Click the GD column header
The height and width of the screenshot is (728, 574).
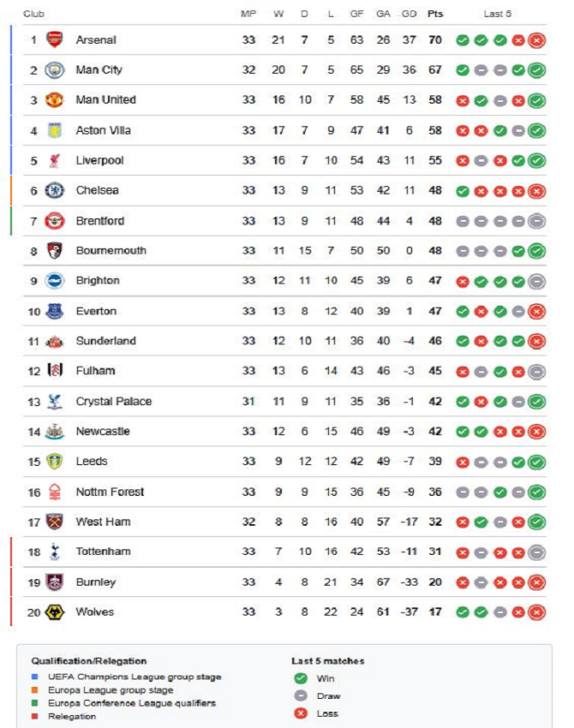409,14
